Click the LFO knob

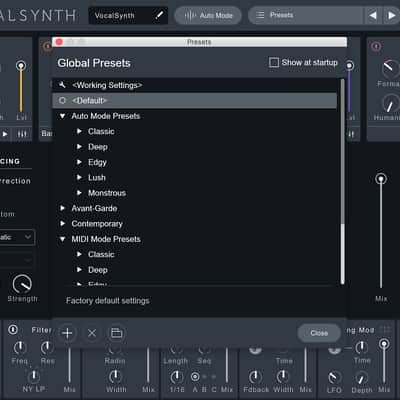[x=334, y=377]
